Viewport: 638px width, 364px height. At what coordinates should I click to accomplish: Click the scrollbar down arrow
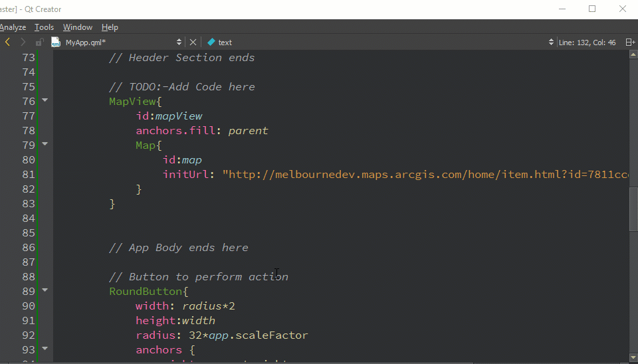[x=633, y=358]
